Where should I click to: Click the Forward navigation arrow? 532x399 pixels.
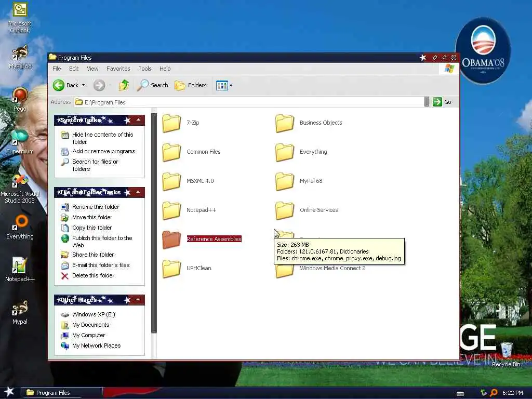pyautogui.click(x=99, y=85)
